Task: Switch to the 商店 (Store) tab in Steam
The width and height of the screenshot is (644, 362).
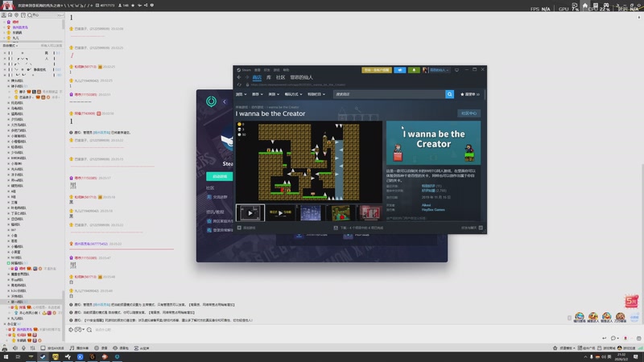Action: (x=257, y=77)
